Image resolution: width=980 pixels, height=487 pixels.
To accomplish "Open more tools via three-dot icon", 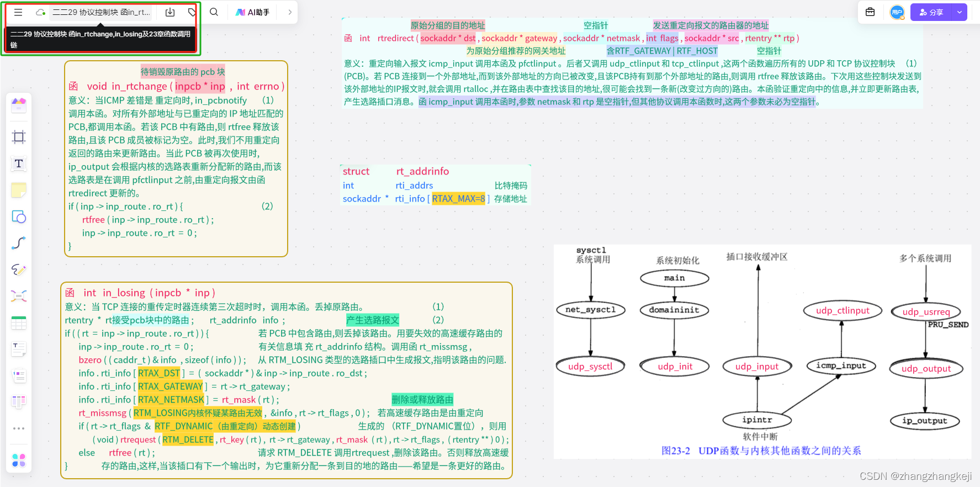I will pos(19,428).
